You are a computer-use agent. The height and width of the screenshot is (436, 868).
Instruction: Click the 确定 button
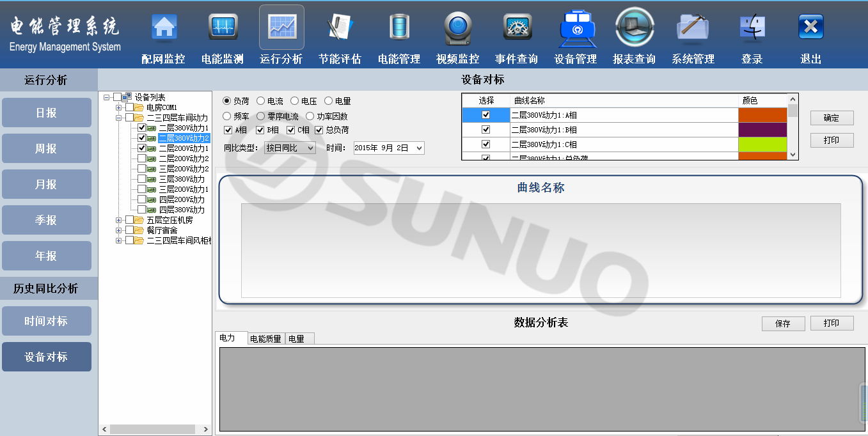point(832,118)
